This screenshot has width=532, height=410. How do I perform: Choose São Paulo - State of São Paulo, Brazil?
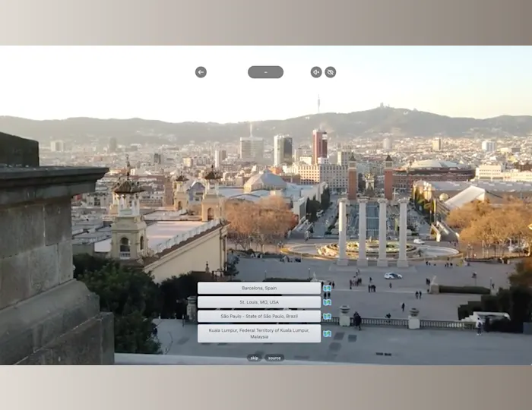click(259, 316)
